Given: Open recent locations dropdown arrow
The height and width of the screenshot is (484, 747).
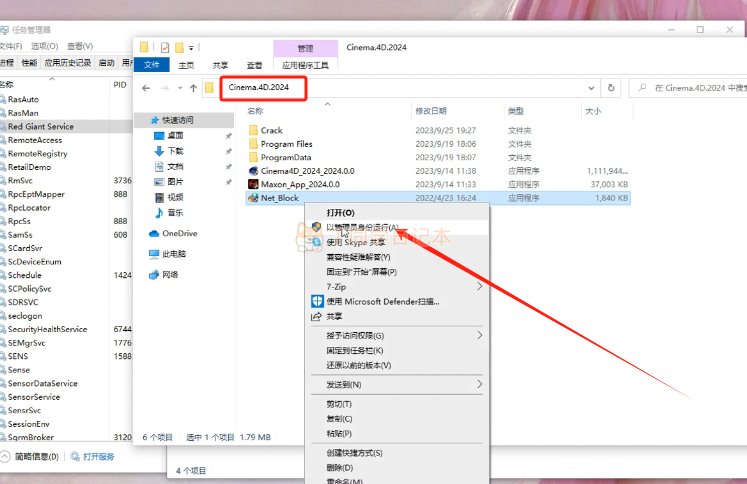Looking at the screenshot, I should click(180, 88).
